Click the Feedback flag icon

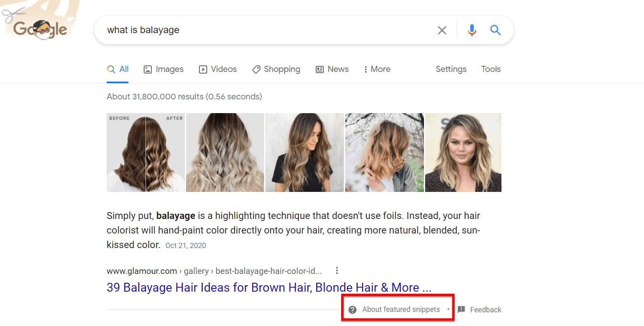(461, 309)
